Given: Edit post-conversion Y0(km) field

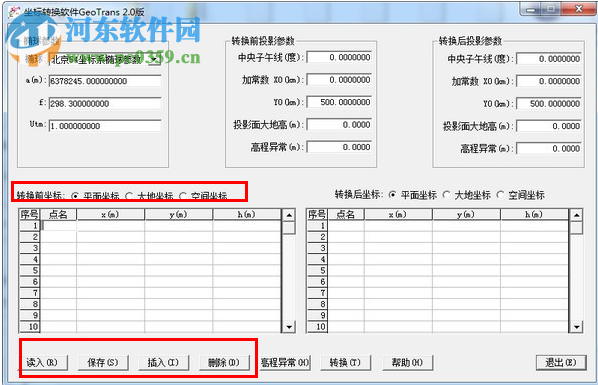Looking at the screenshot, I should point(549,103).
